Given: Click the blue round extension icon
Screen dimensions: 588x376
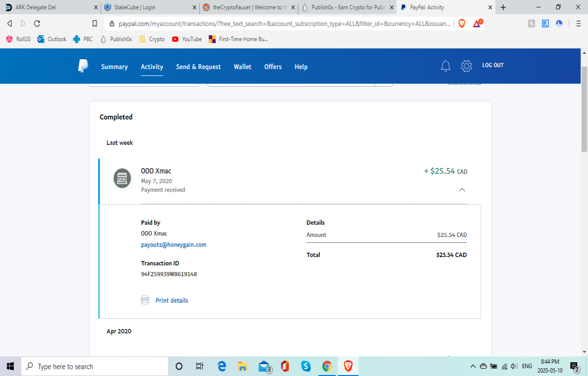Looking at the screenshot, I should point(559,23).
